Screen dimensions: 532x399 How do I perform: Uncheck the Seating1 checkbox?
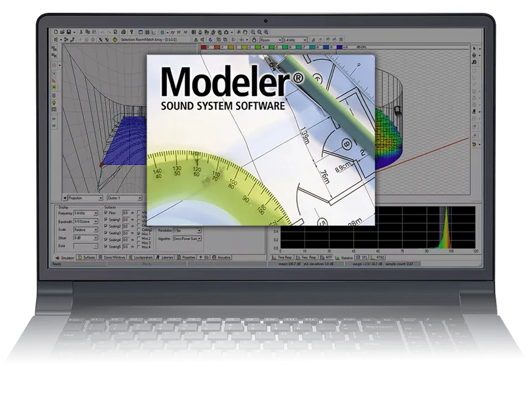[x=106, y=219]
